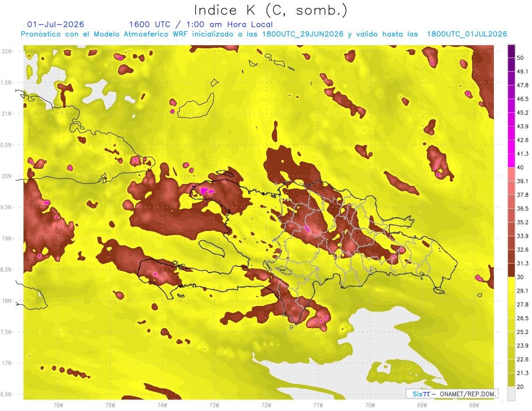
Task: Click the "72W" longitude label
Action: pyautogui.click(x=266, y=405)
